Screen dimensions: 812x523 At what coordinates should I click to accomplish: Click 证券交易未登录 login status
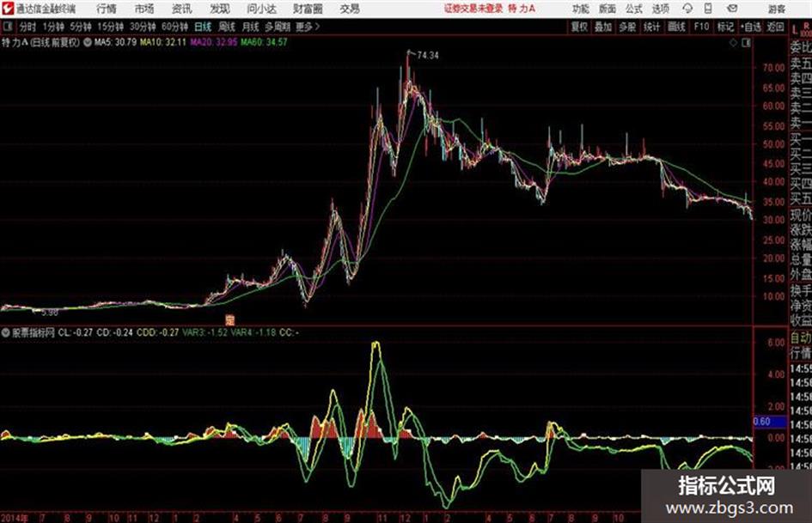click(473, 9)
